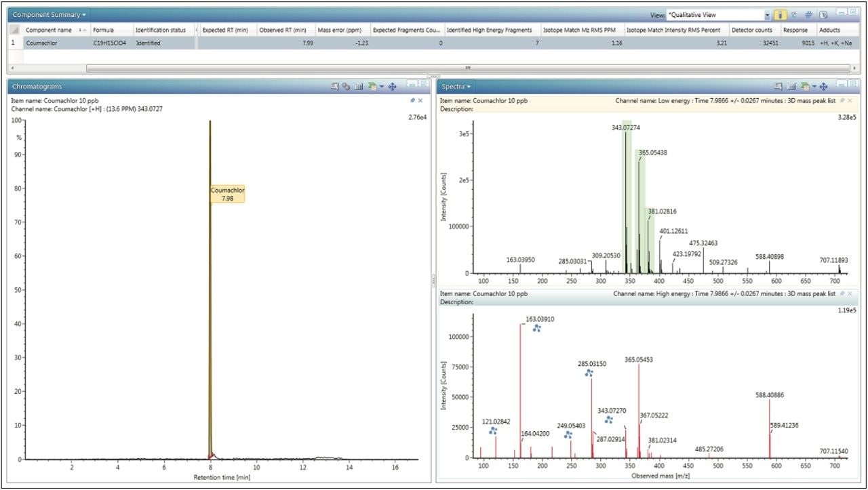The width and height of the screenshot is (868, 490).
Task: Open the Qualitative View dropdown
Action: click(768, 15)
